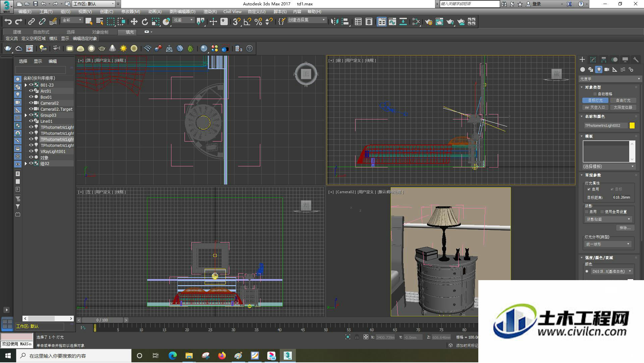Toggle visibility of Box01 in scene explorer
644x363 pixels.
31,97
